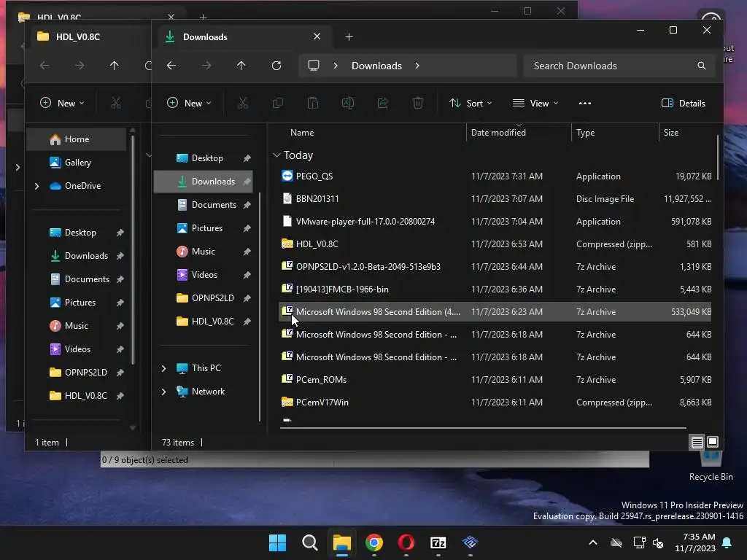747x560 pixels.
Task: Click the search magnifier in Downloads
Action: [x=701, y=66]
